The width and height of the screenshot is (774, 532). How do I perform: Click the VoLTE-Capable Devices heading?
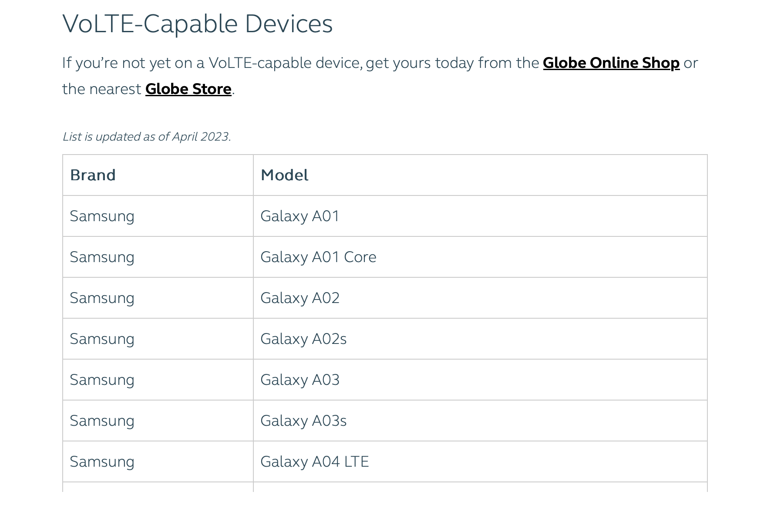click(197, 24)
